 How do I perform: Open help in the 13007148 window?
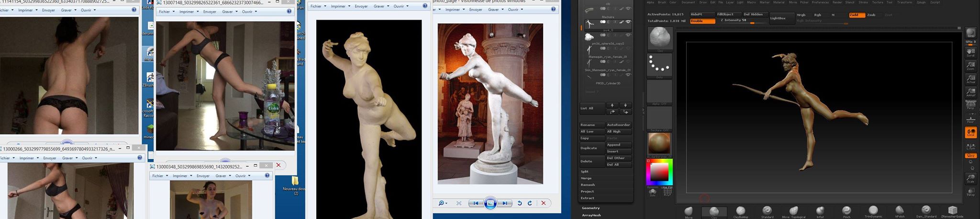click(289, 12)
